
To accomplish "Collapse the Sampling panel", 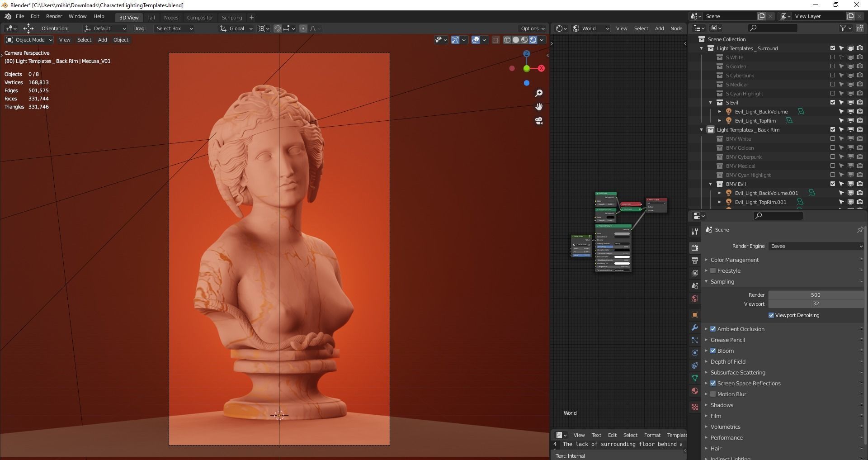I will [x=722, y=281].
